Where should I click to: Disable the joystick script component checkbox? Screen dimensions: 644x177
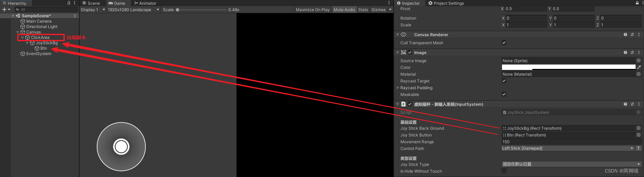pos(410,104)
